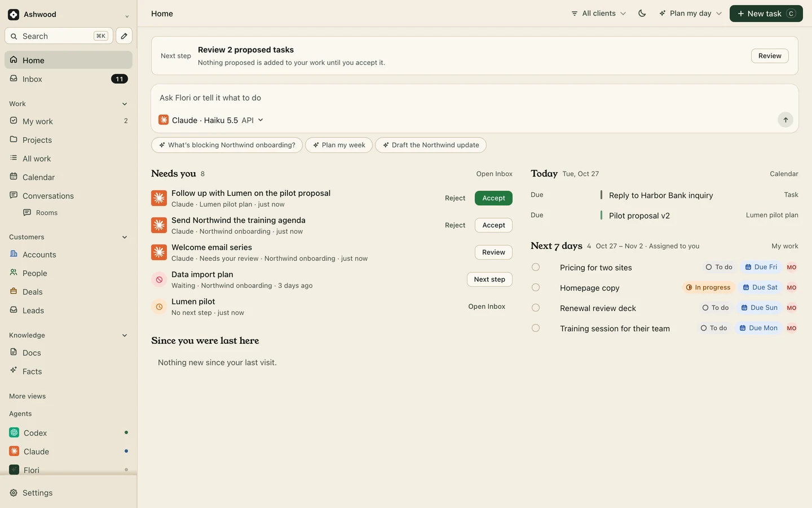Open the Inbox in the sidebar

pyautogui.click(x=68, y=79)
